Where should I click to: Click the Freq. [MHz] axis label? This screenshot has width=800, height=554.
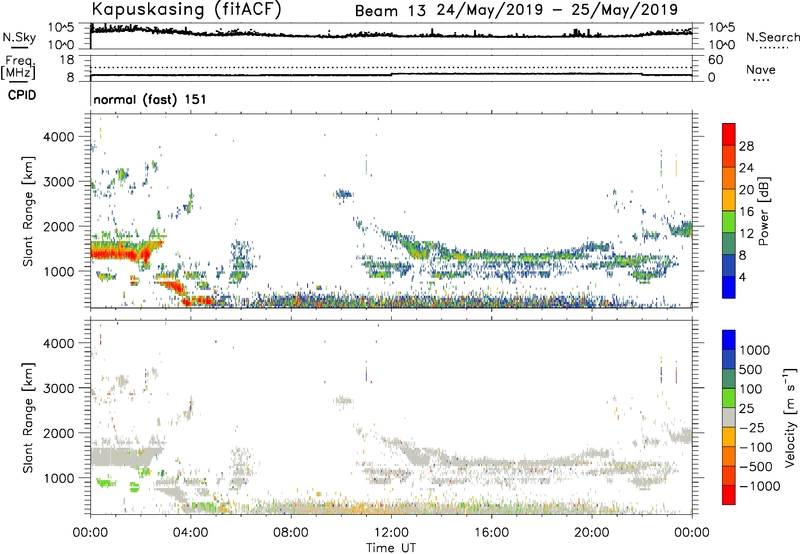[x=19, y=68]
